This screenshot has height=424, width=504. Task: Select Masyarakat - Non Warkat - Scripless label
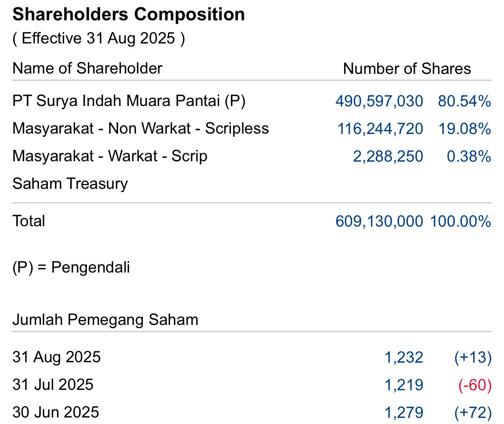click(140, 128)
